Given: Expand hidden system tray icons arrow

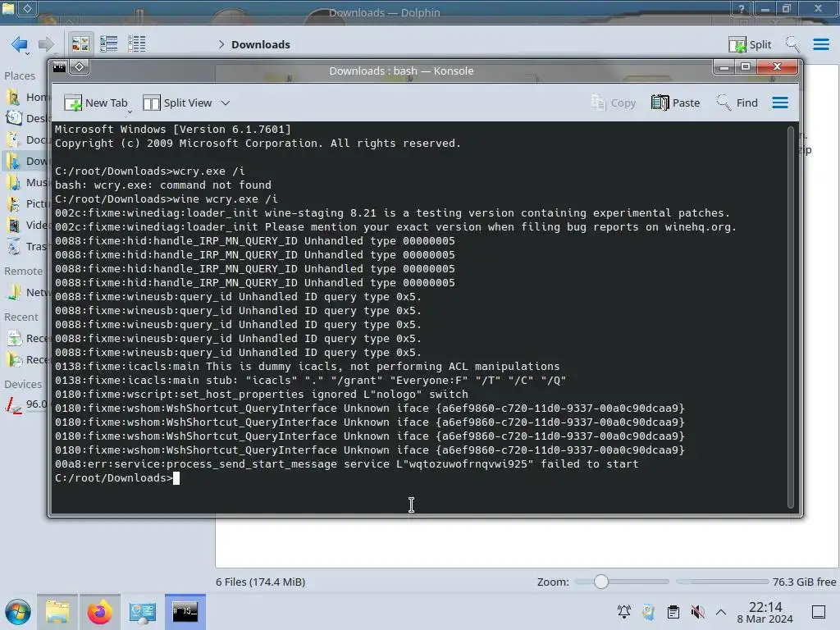Looking at the screenshot, I should pos(721,612).
